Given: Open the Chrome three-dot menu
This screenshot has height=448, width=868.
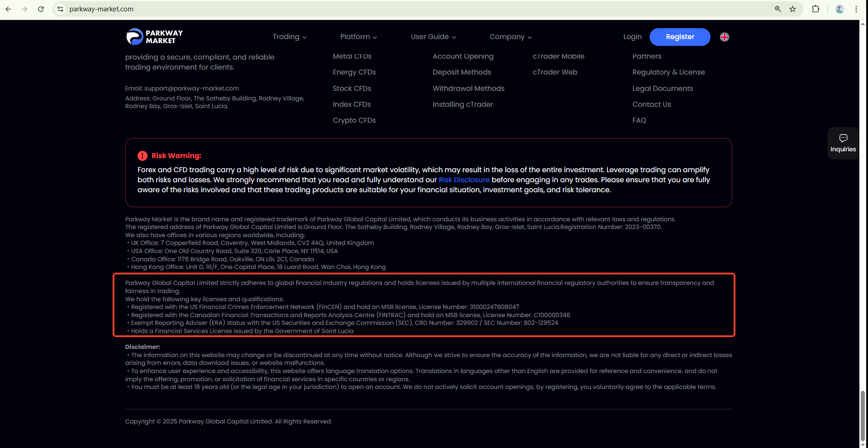Looking at the screenshot, I should 856,9.
